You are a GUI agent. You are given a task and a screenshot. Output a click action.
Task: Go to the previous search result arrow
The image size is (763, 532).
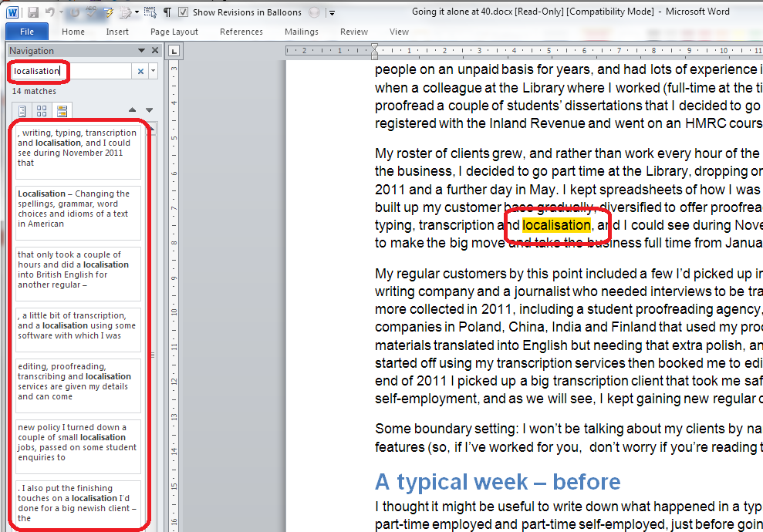tap(132, 110)
